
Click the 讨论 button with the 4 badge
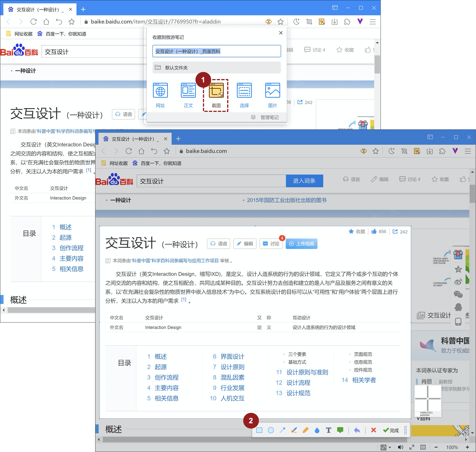[271, 244]
